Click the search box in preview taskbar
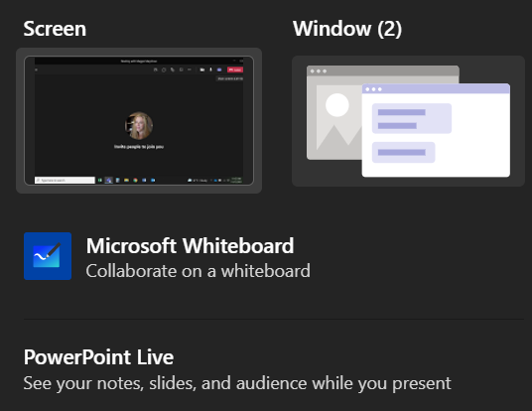532x411 pixels. (65, 181)
